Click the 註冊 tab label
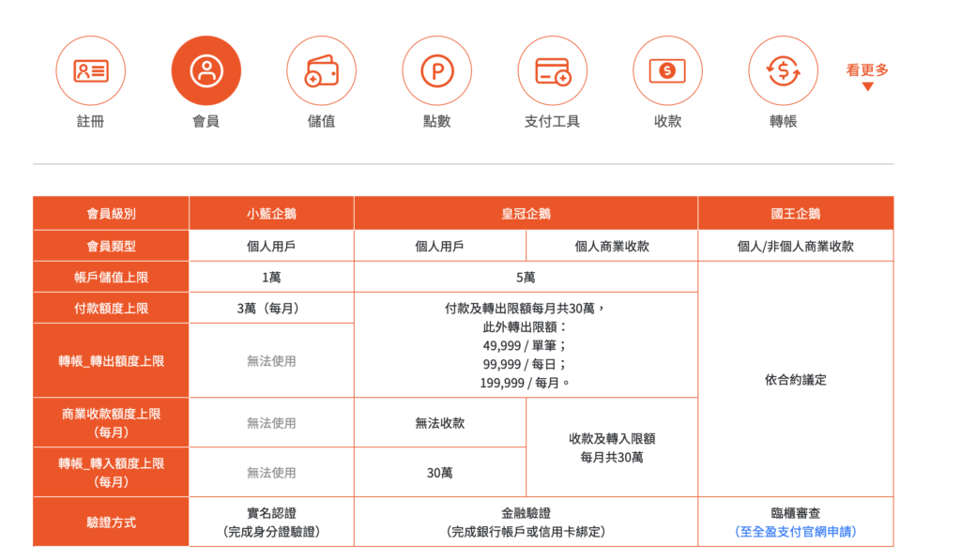This screenshot has width=961, height=560. click(91, 121)
